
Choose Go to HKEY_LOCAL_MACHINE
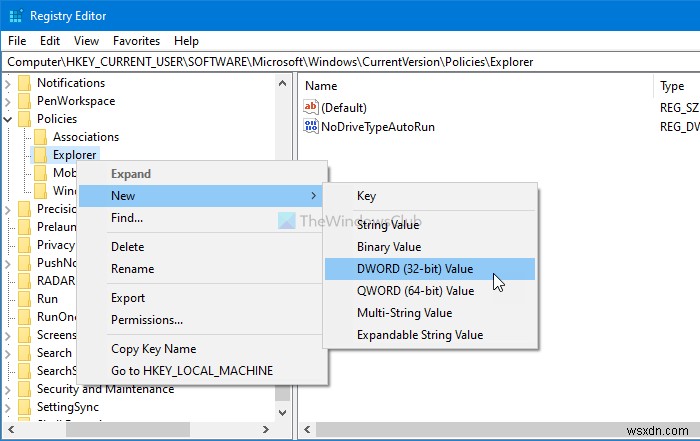pos(202,370)
